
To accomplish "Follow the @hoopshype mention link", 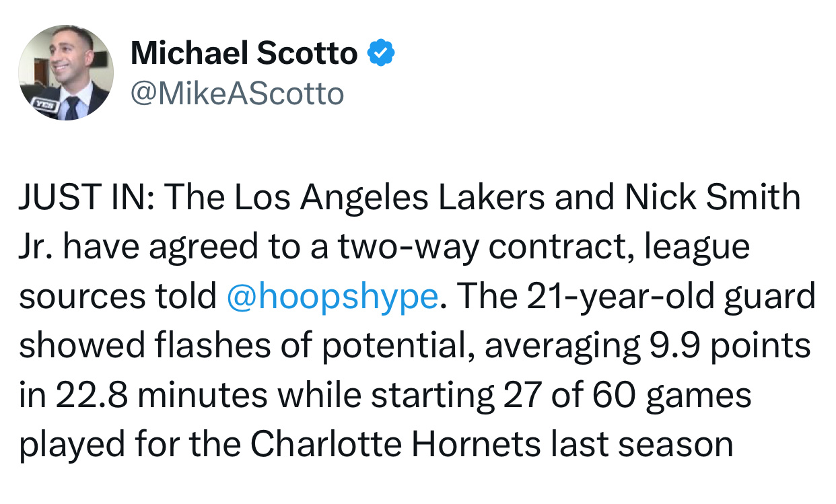I will (333, 297).
